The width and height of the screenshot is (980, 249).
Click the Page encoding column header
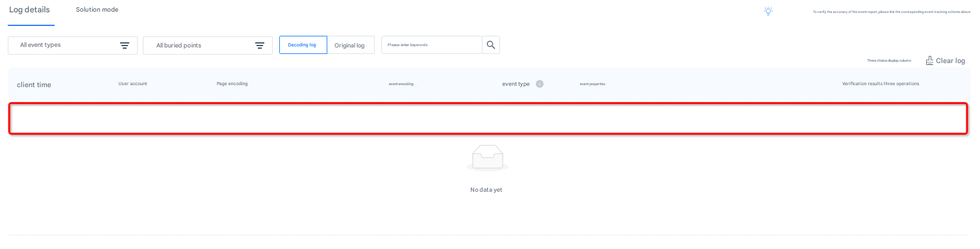coord(232,84)
